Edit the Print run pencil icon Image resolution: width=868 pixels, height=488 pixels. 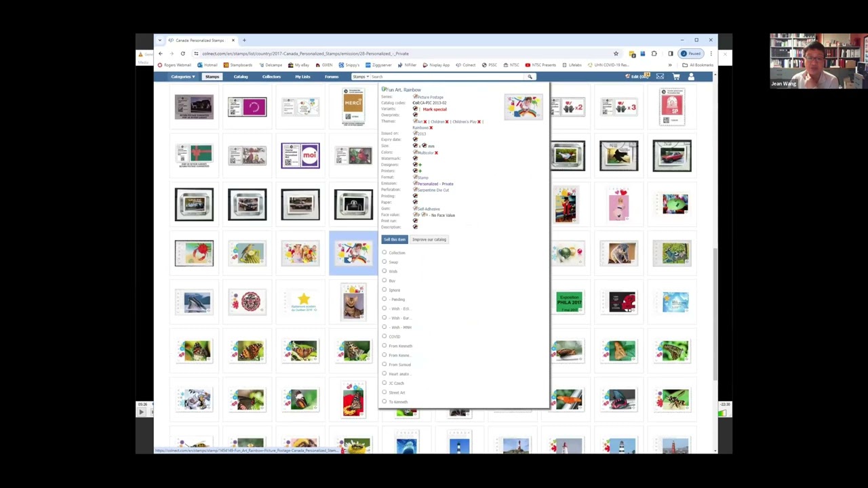click(x=415, y=221)
